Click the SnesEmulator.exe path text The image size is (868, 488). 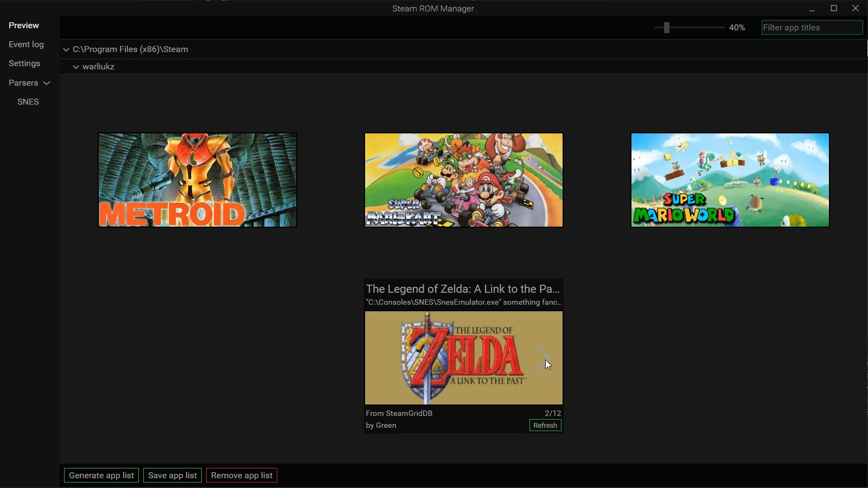pos(464,303)
